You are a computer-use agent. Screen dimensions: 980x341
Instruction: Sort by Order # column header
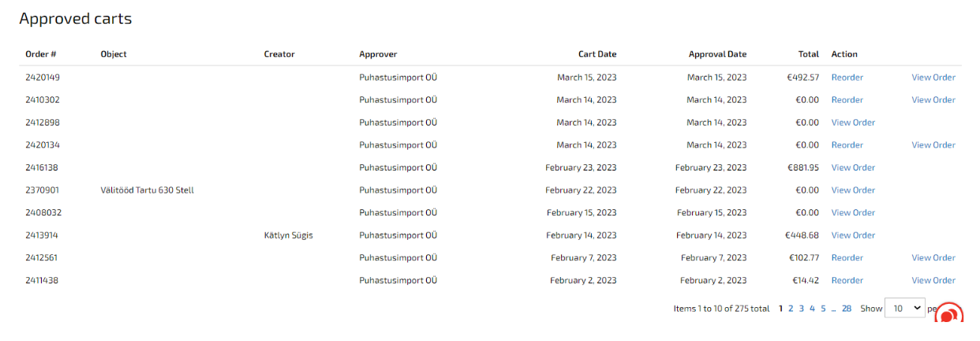[x=41, y=54]
